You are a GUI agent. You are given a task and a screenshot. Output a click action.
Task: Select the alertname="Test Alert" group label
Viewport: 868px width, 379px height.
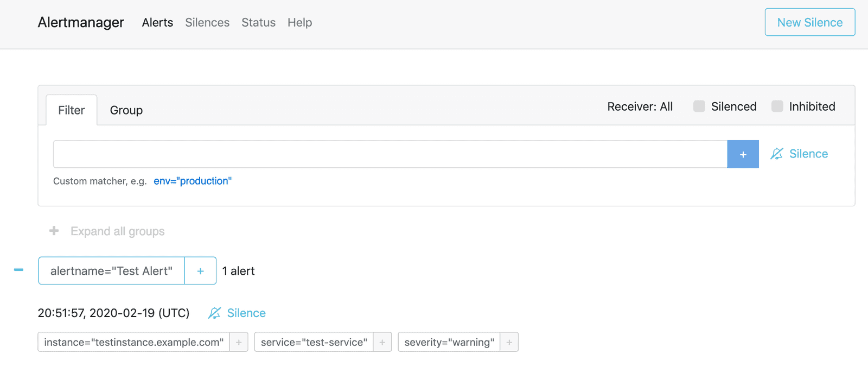(111, 271)
